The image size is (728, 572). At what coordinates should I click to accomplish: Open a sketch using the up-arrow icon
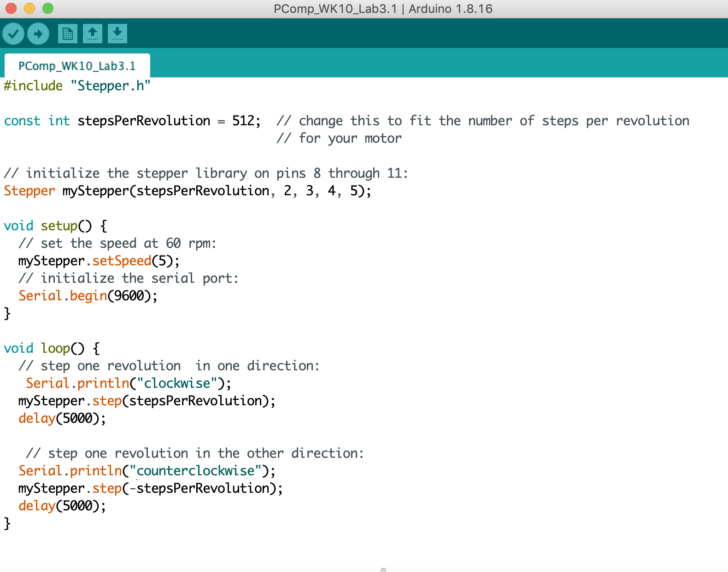click(x=93, y=34)
